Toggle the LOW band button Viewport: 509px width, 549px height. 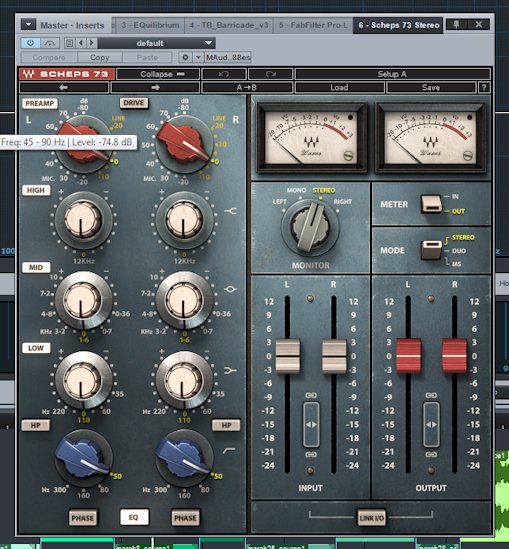[36, 348]
